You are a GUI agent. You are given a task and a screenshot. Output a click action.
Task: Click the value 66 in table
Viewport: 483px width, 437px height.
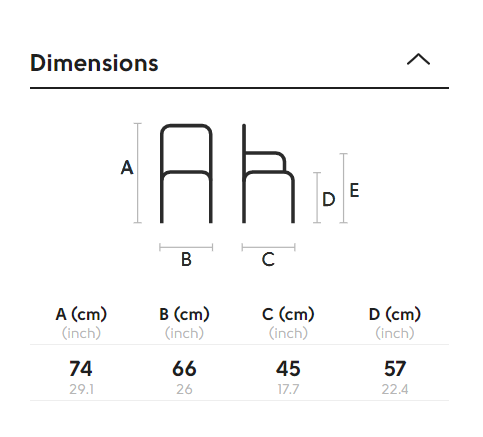point(184,369)
